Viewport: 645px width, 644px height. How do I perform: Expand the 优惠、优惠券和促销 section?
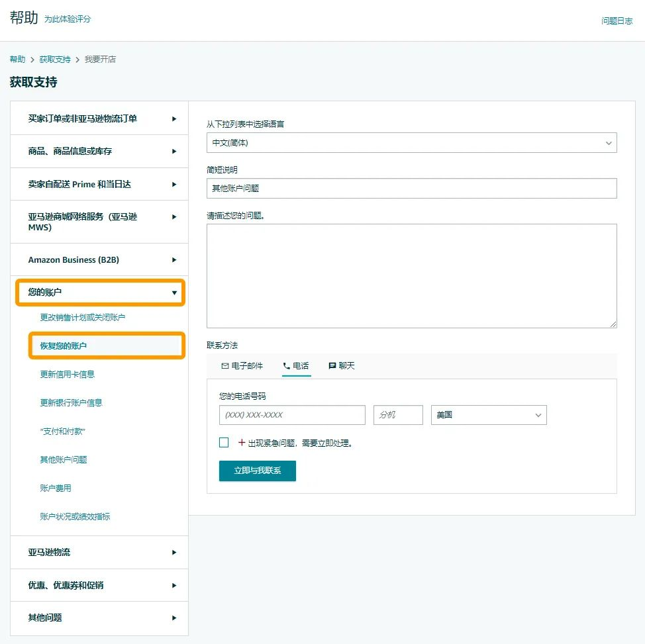99,585
